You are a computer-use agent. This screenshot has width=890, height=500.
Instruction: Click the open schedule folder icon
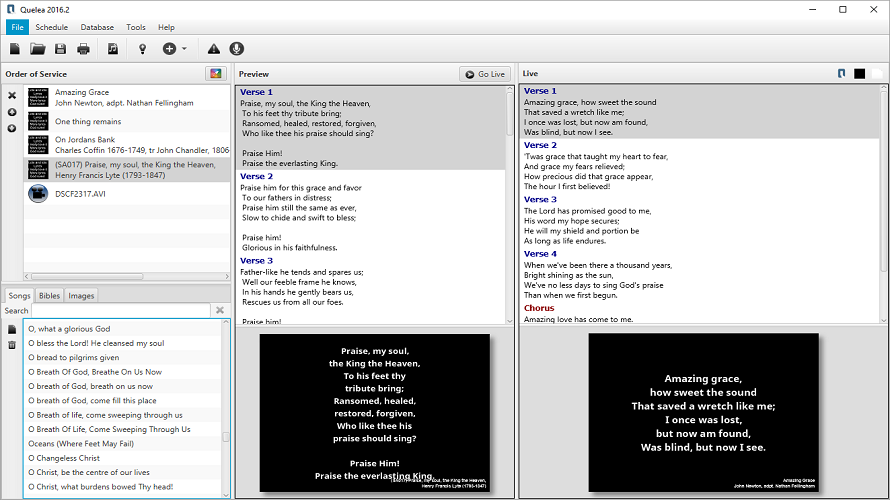point(38,49)
